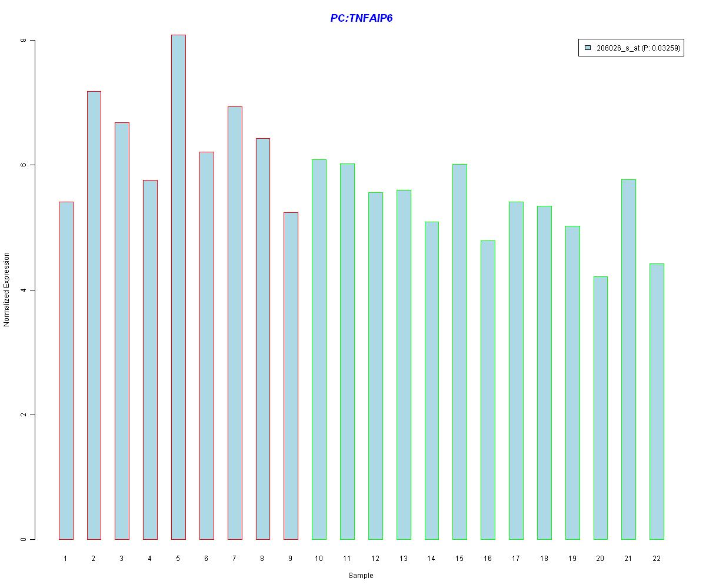Screen dimensions: 706x588
Task: Click the red-outlined bar for sample 1
Action: [66, 370]
